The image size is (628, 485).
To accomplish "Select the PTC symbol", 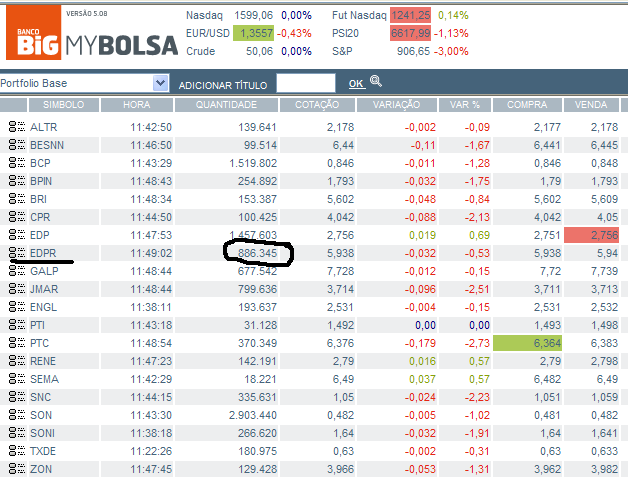I will point(39,344).
